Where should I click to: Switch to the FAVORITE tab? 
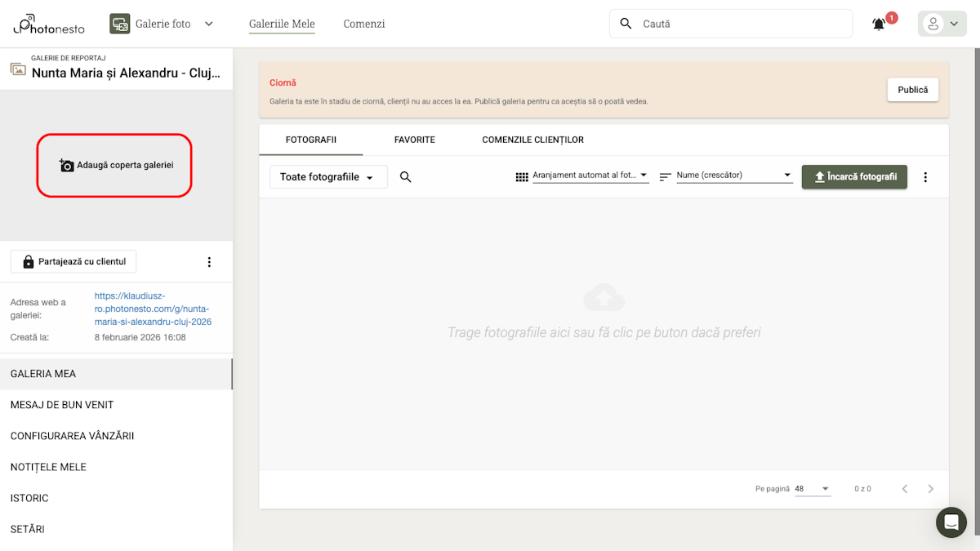coord(414,140)
